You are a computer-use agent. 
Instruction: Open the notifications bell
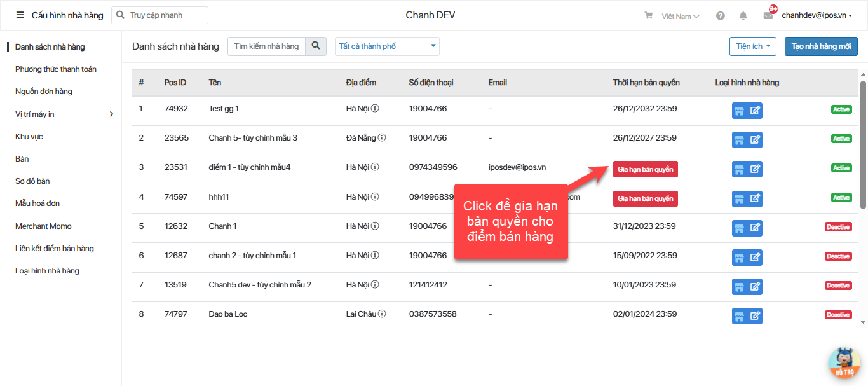pyautogui.click(x=743, y=16)
